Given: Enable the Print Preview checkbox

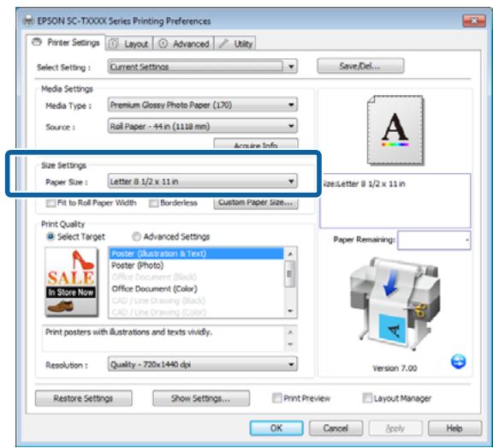Looking at the screenshot, I should click(x=277, y=398).
